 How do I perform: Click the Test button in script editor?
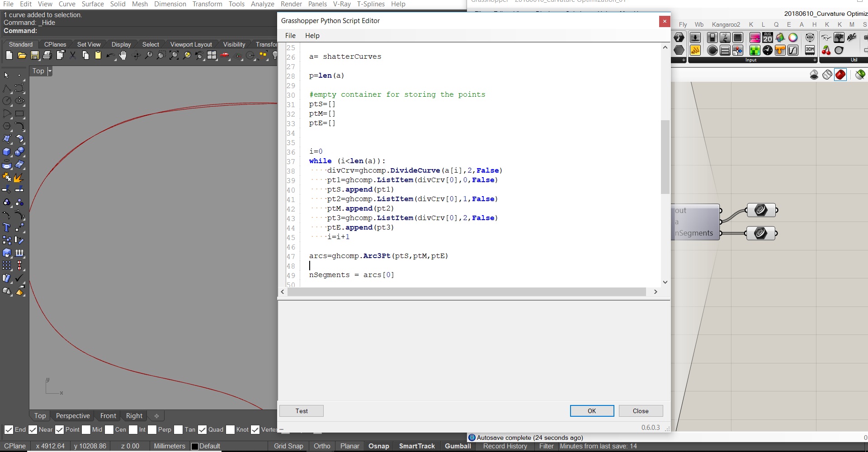tap(302, 411)
